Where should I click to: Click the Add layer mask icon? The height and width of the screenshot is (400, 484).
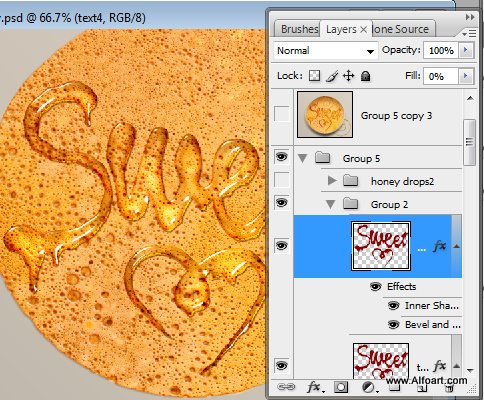point(341,387)
